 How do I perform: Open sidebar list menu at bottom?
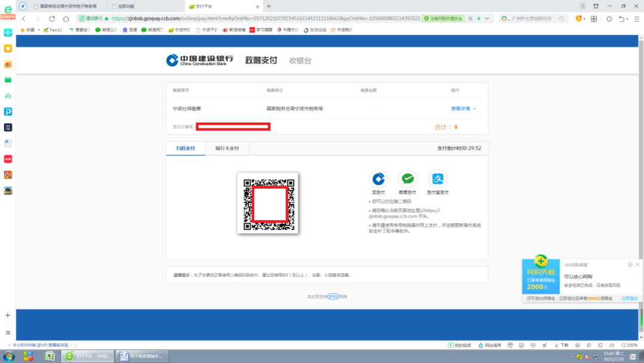click(x=8, y=333)
